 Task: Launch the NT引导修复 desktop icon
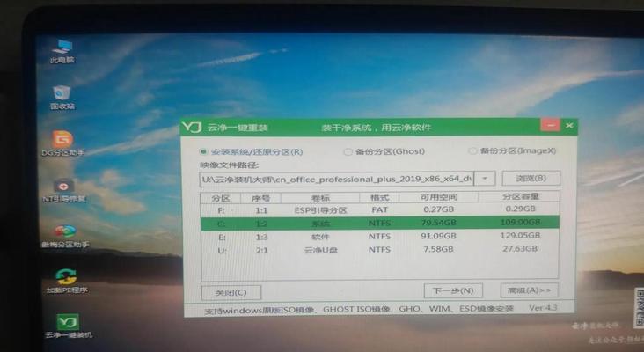[63, 191]
